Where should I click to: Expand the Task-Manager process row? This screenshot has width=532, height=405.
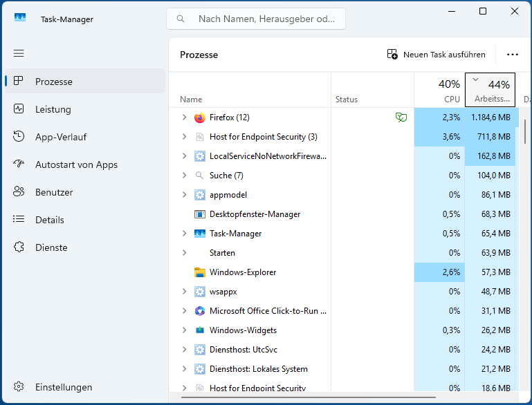click(x=184, y=233)
